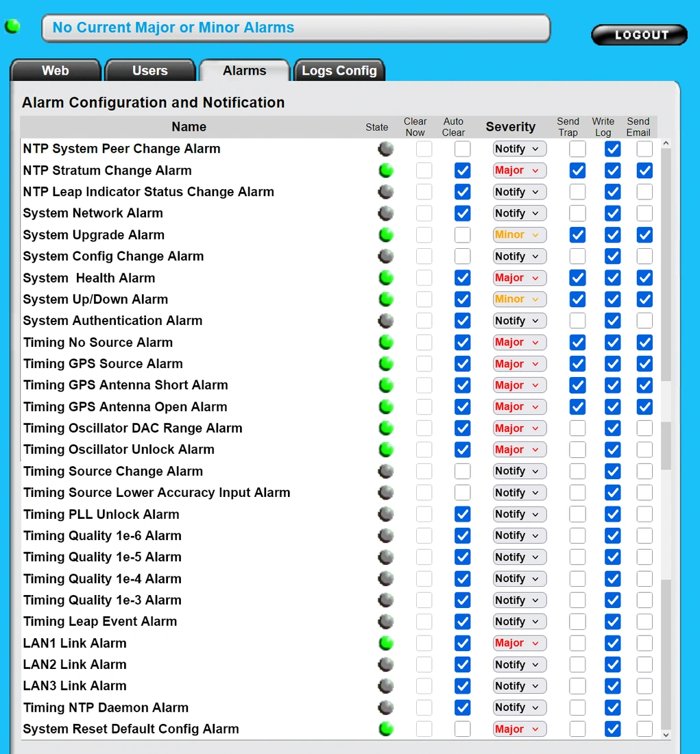This screenshot has height=754, width=700.
Task: Click the System Upgrade Alarm green state indicator
Action: [x=385, y=234]
